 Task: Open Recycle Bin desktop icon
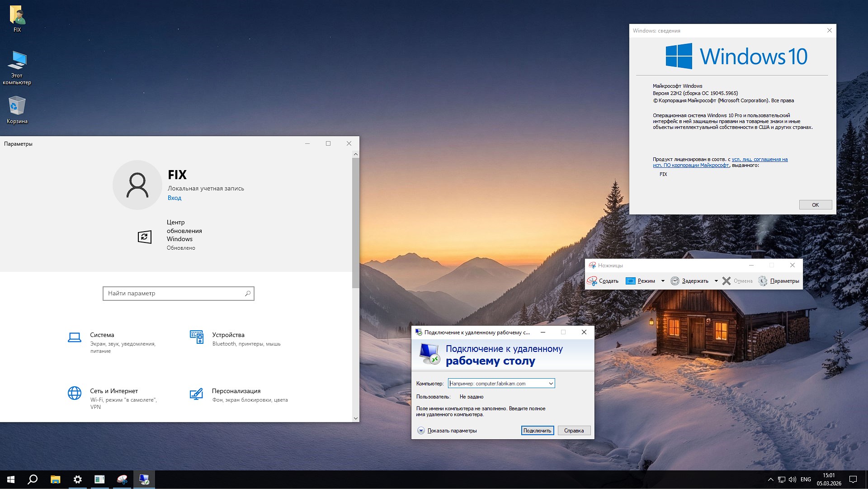17,106
